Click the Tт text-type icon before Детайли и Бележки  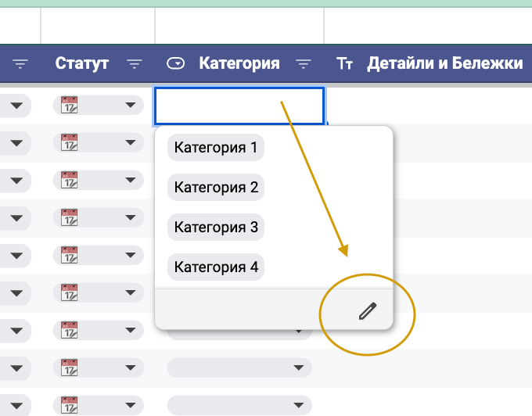pos(345,64)
